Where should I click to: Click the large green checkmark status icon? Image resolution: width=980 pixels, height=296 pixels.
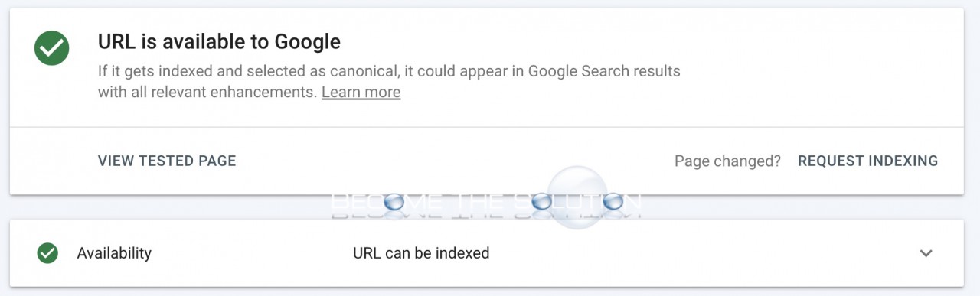pyautogui.click(x=52, y=48)
